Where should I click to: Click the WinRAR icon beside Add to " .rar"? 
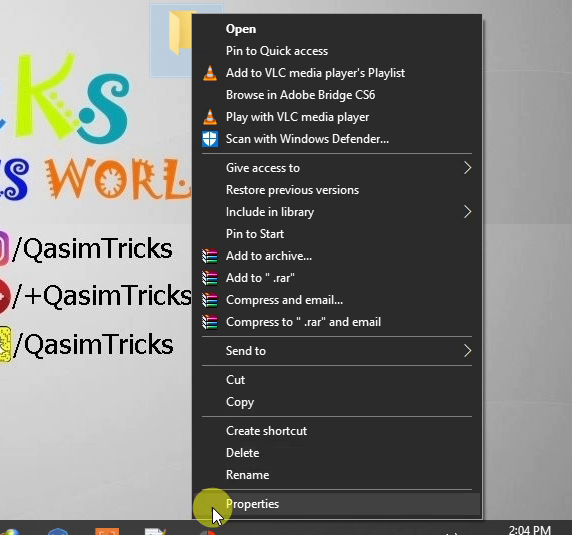pyautogui.click(x=210, y=278)
